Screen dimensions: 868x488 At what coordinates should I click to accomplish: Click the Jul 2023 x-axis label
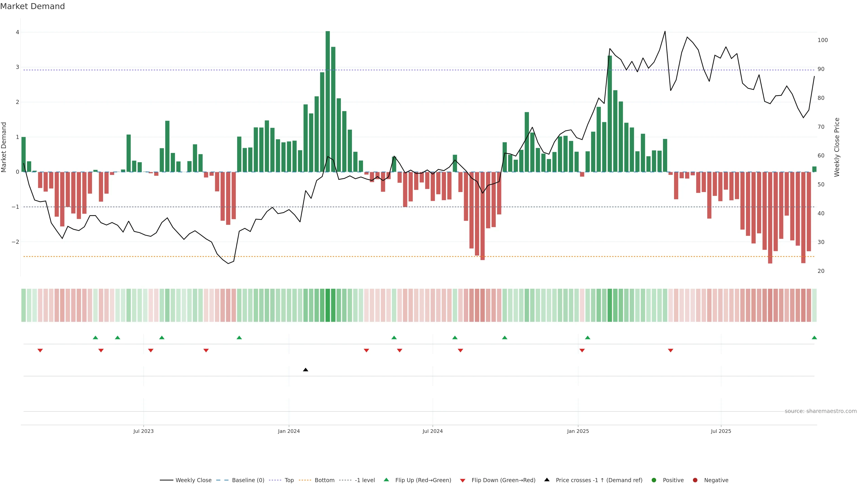(144, 431)
